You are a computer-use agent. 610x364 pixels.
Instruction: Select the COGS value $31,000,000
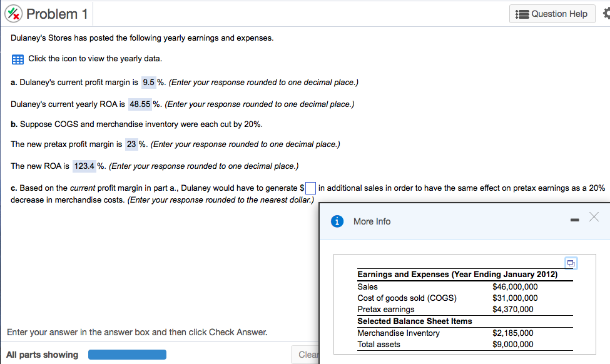pyautogui.click(x=515, y=298)
